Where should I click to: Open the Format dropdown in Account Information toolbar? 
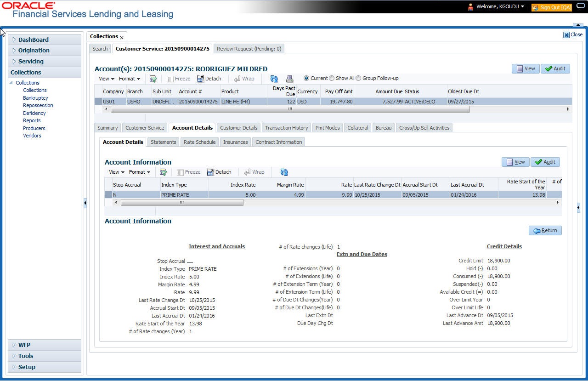pos(140,172)
